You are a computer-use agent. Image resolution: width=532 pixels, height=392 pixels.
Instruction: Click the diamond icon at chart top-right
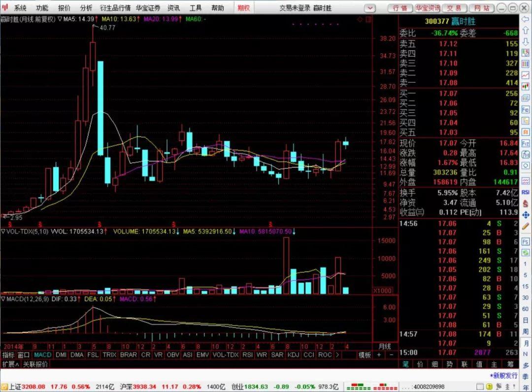(360, 20)
